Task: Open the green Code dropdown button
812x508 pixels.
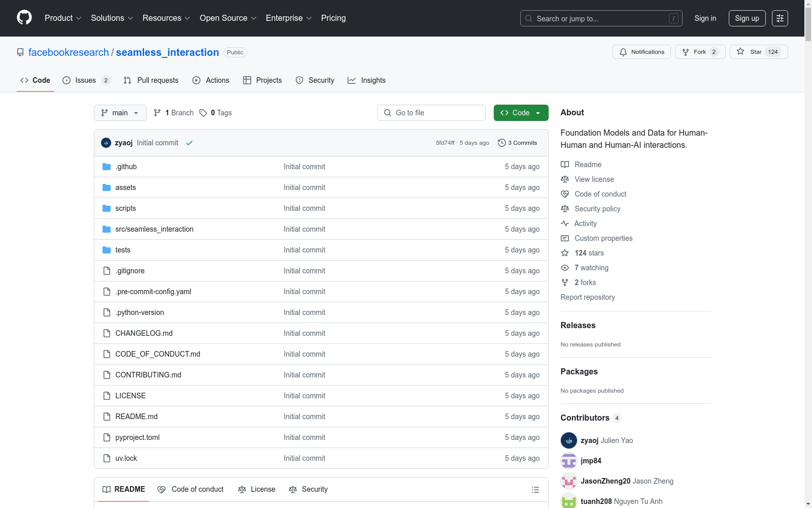Action: [x=521, y=113]
